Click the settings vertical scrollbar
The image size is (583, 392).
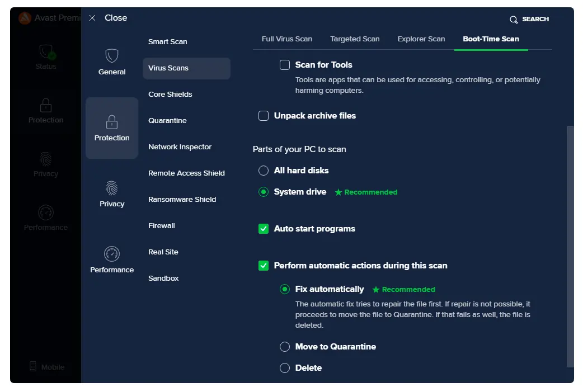point(570,247)
